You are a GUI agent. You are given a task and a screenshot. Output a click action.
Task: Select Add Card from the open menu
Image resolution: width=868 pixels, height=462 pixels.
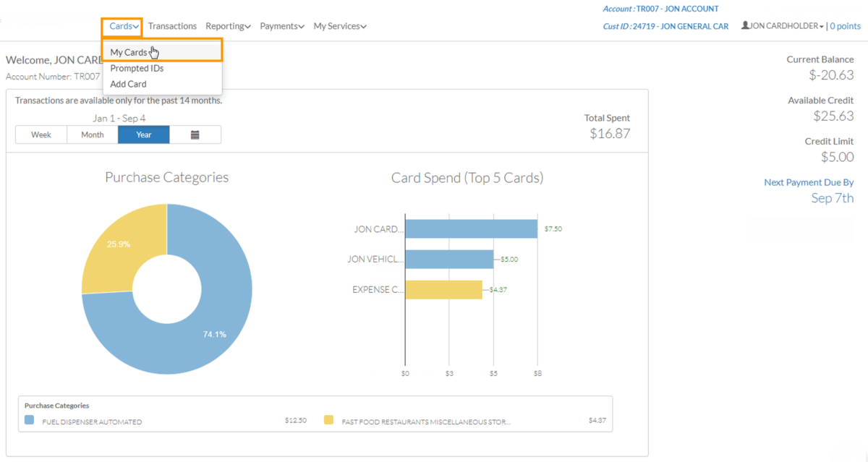(x=128, y=83)
